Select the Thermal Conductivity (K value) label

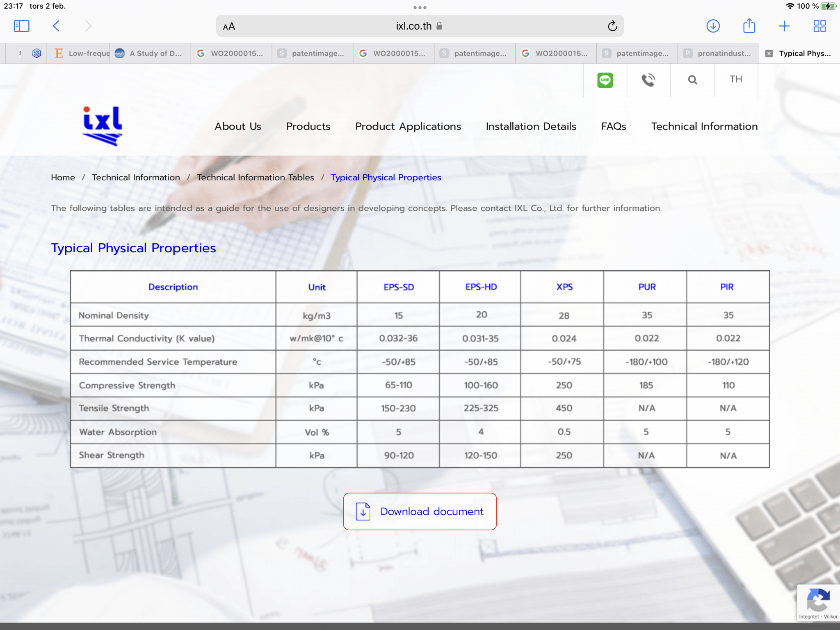pos(146,339)
